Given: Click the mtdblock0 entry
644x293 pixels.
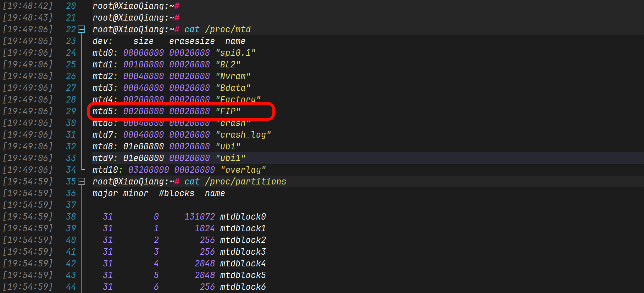Looking at the screenshot, I should pyautogui.click(x=243, y=217).
